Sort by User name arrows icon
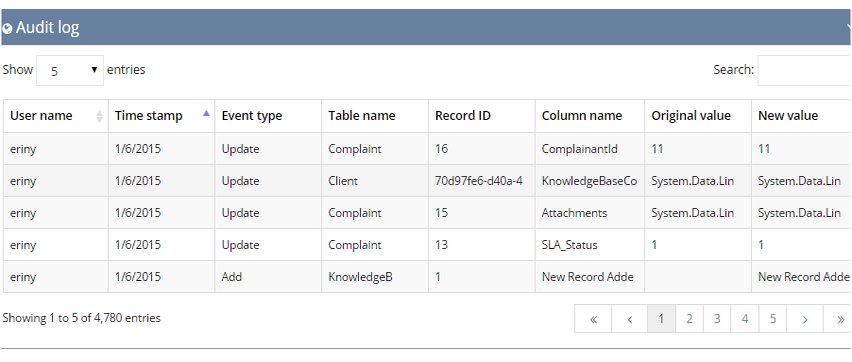 (99, 116)
